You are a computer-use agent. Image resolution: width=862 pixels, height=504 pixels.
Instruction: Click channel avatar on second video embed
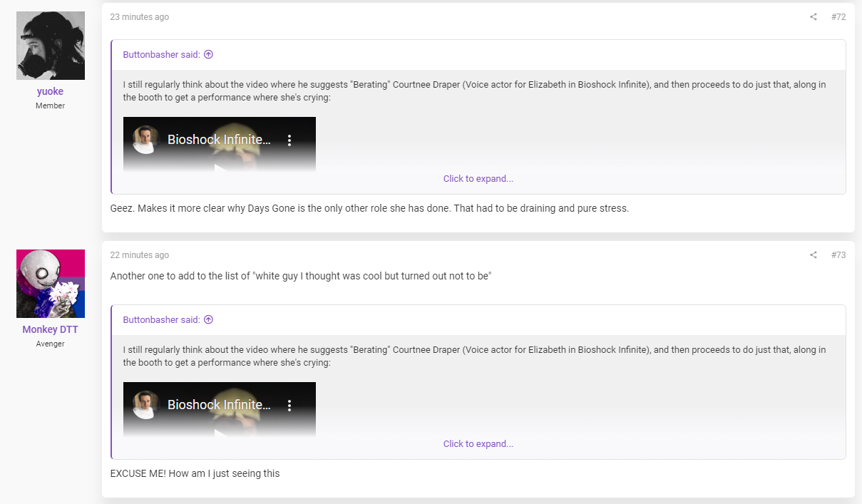tap(146, 405)
